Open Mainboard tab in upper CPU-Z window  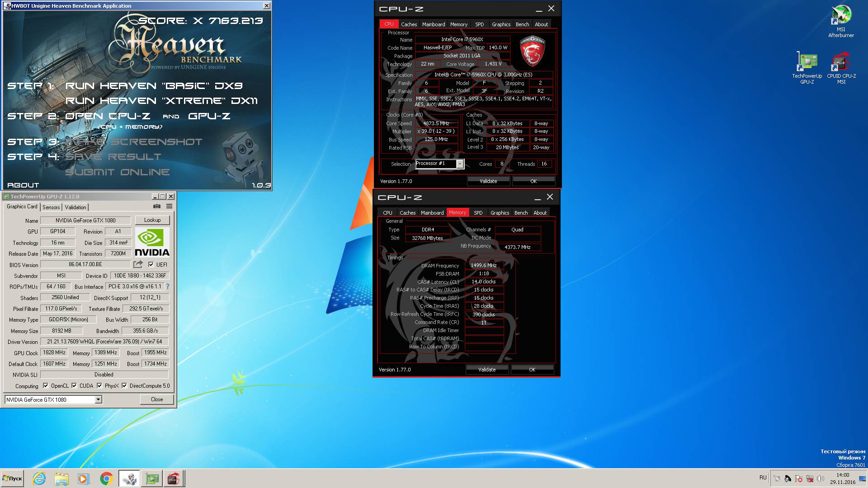(434, 24)
